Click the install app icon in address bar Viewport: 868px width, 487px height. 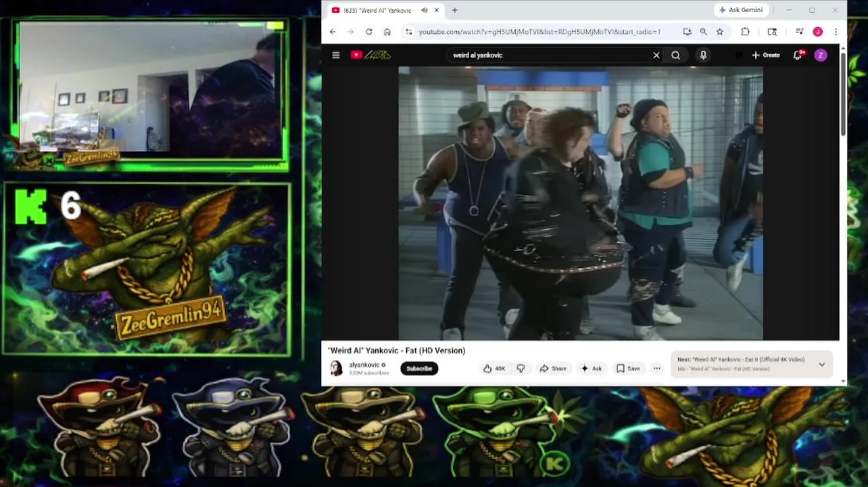click(687, 32)
